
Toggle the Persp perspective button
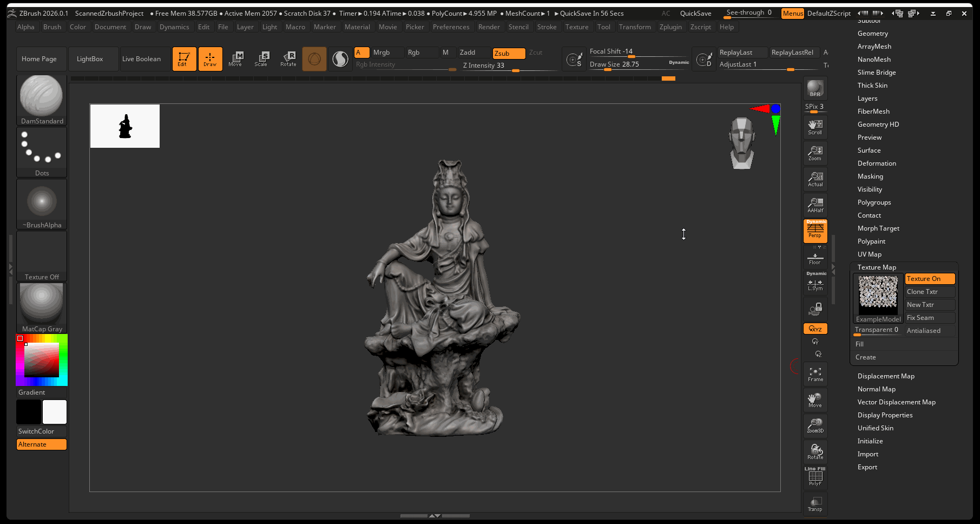[x=815, y=231]
